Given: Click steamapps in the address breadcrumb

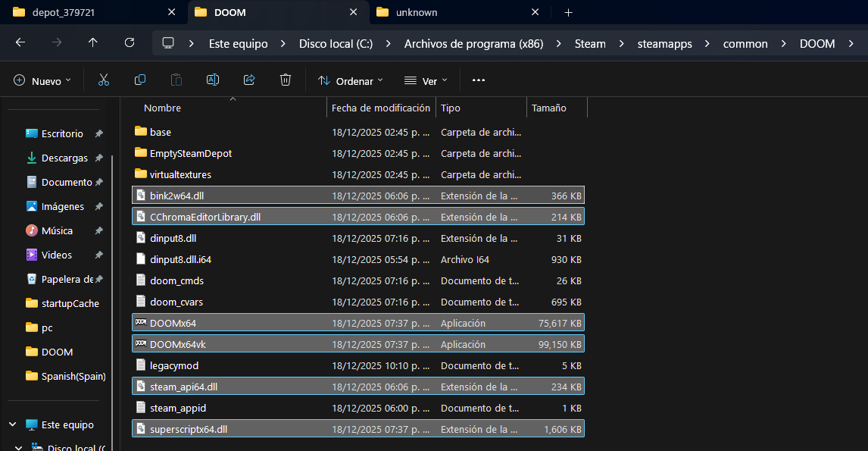Looking at the screenshot, I should tap(664, 44).
